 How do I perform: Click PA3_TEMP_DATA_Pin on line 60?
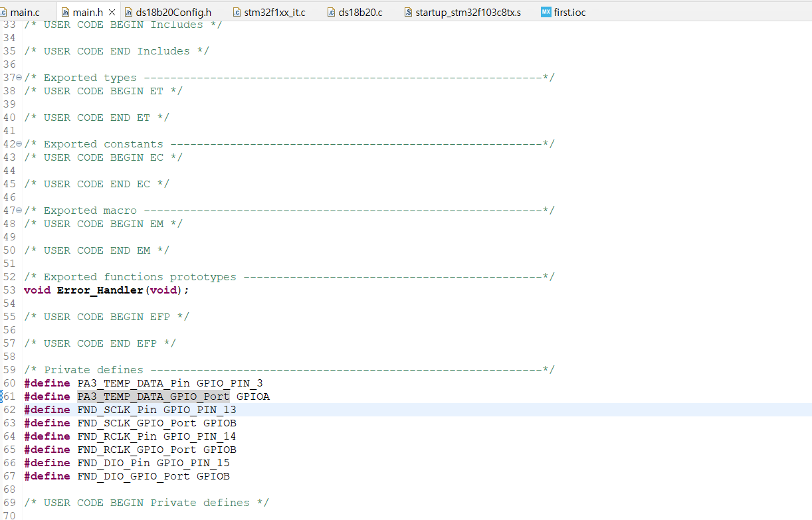click(134, 383)
